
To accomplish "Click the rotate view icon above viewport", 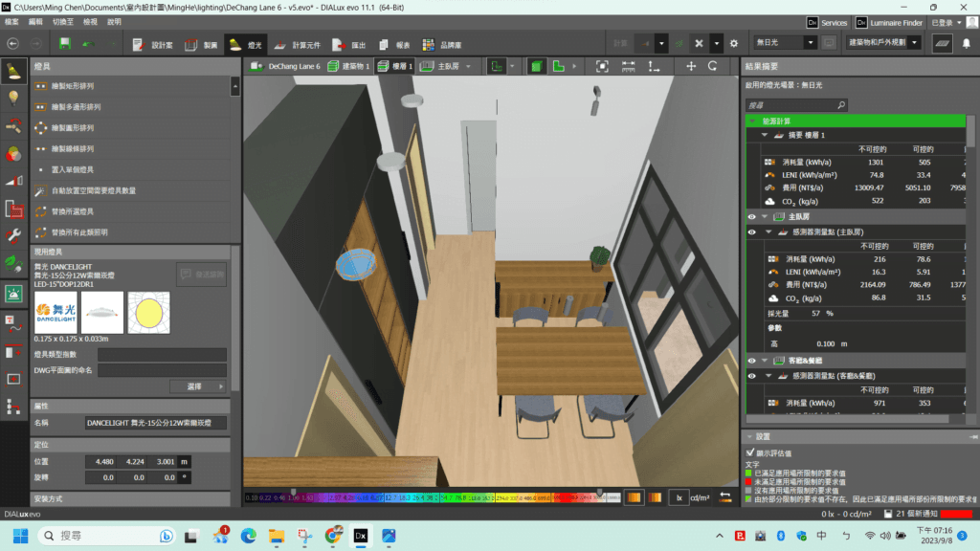I will pyautogui.click(x=712, y=66).
